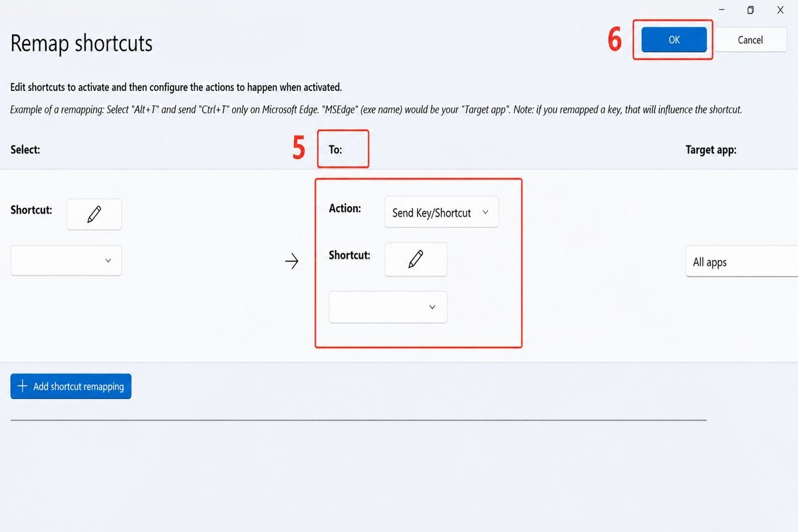The width and height of the screenshot is (798, 532).
Task: Restore down the Remap shortcuts window
Action: (x=750, y=9)
